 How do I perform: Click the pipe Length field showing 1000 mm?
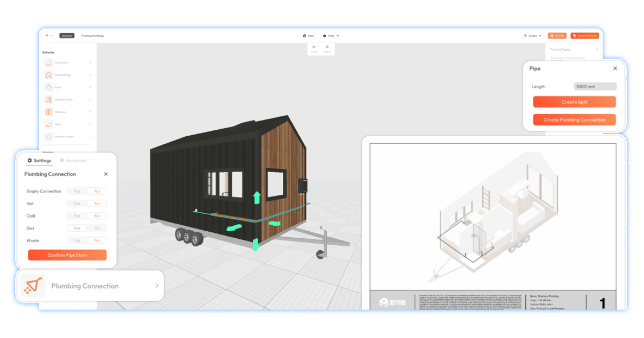pos(595,86)
